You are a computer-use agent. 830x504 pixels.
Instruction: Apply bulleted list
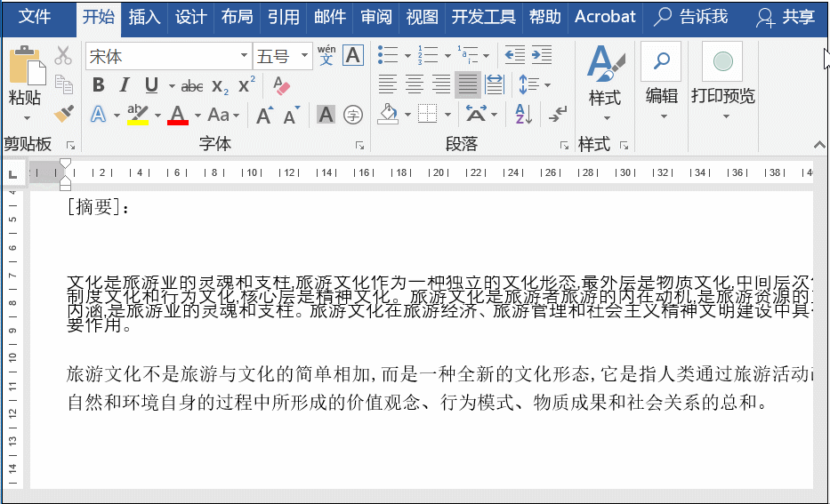pyautogui.click(x=388, y=55)
